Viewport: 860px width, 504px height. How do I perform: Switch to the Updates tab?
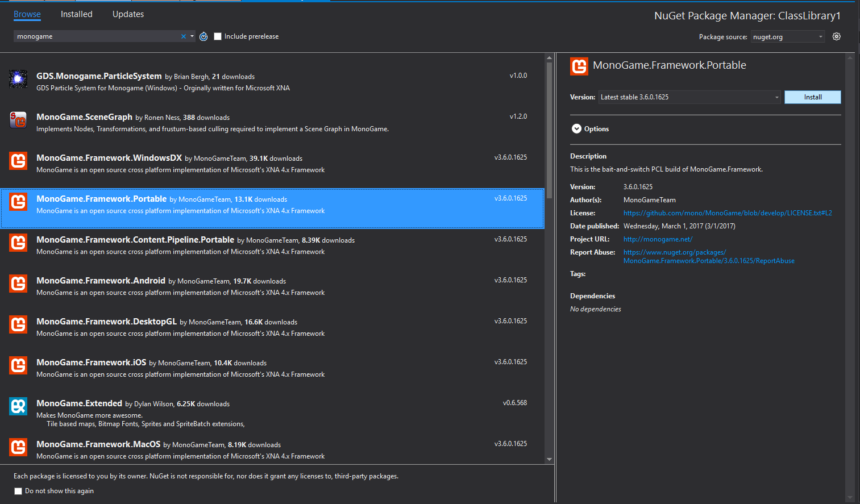click(128, 14)
